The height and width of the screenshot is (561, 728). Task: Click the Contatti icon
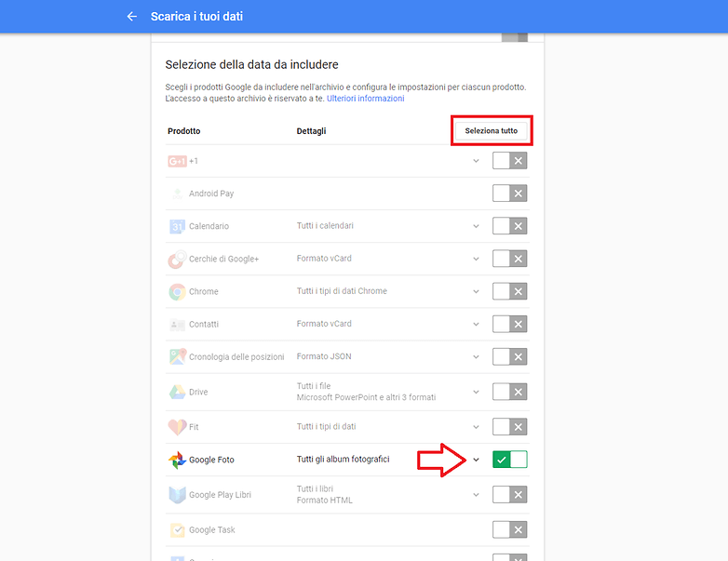click(x=177, y=325)
